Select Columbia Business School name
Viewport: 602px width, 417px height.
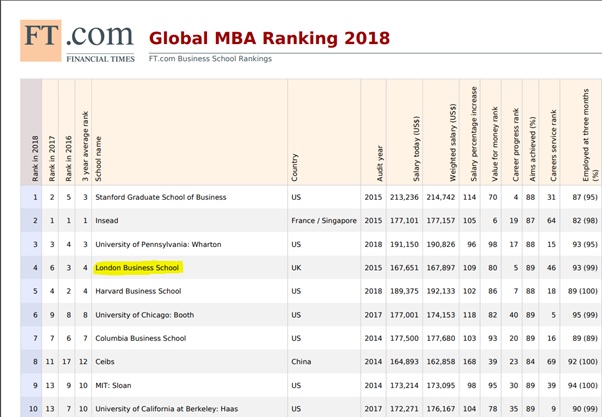(x=141, y=338)
